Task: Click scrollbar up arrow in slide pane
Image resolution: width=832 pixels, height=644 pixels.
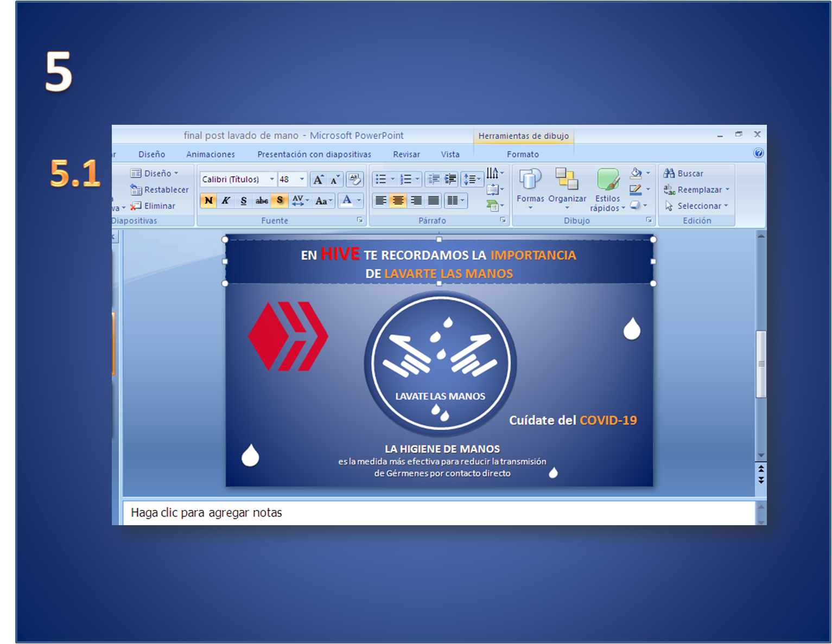Action: 761,236
